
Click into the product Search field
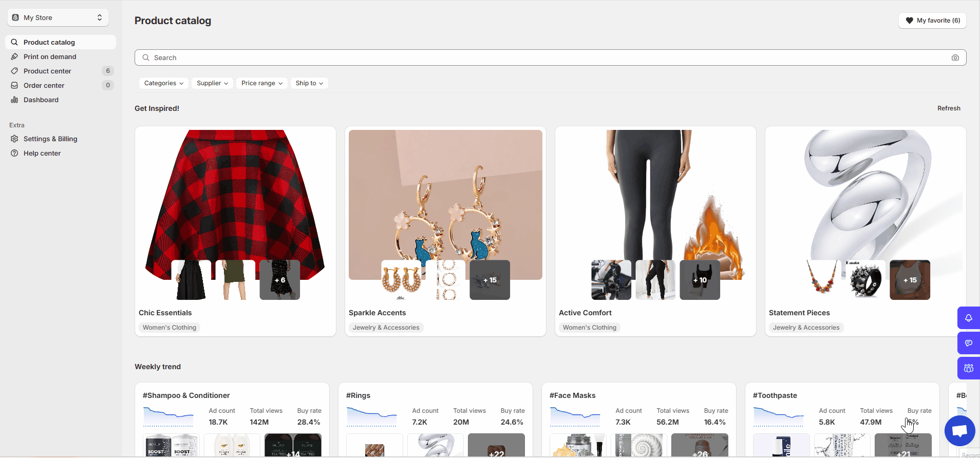coord(544,58)
